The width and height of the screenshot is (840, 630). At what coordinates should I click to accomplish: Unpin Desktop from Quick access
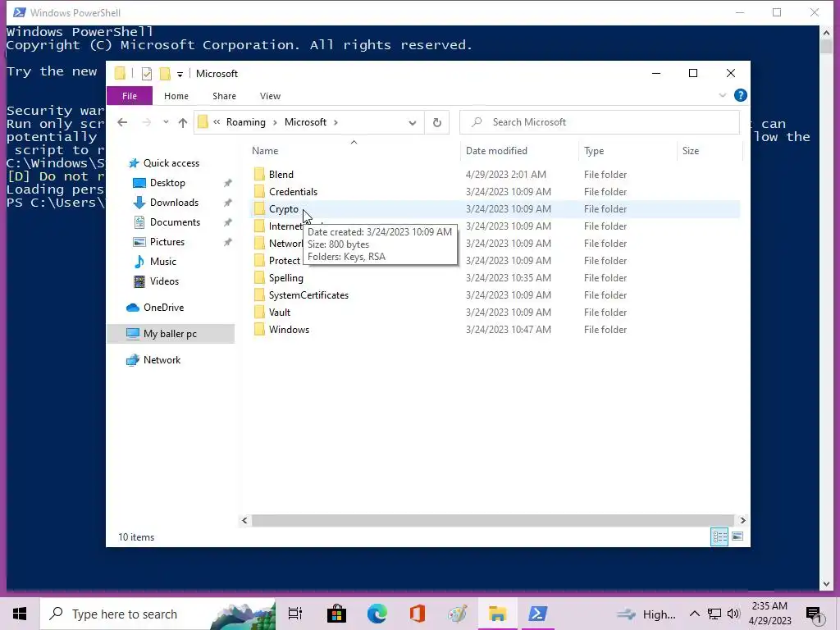[x=228, y=183]
